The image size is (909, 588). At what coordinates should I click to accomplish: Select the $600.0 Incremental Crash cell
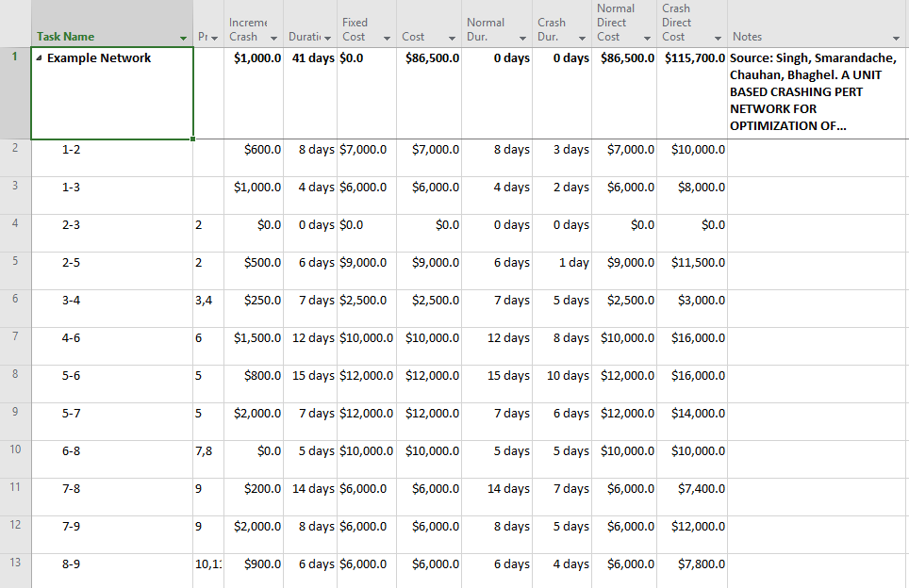click(x=254, y=158)
